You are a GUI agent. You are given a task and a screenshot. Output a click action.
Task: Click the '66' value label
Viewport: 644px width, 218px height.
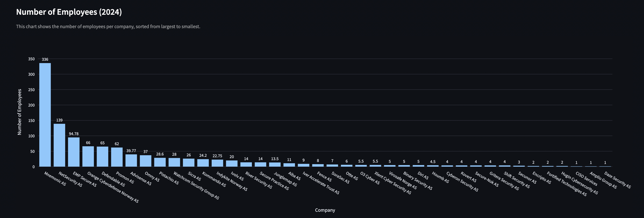click(x=88, y=143)
